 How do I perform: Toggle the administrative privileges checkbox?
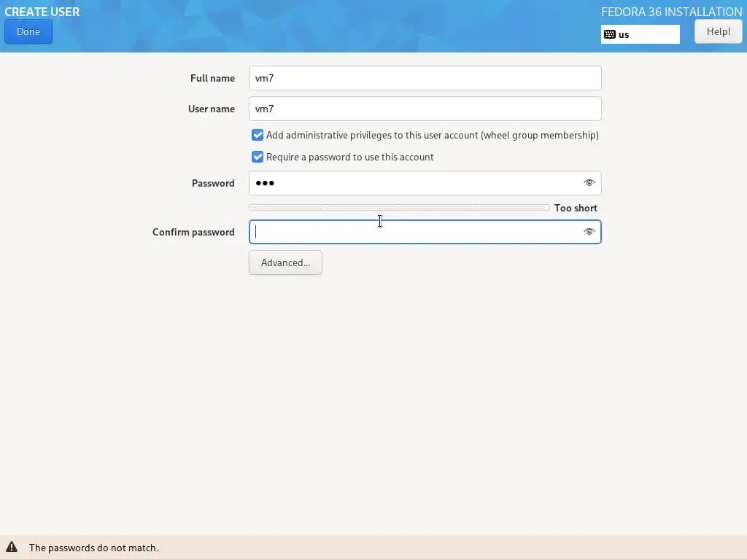[258, 135]
